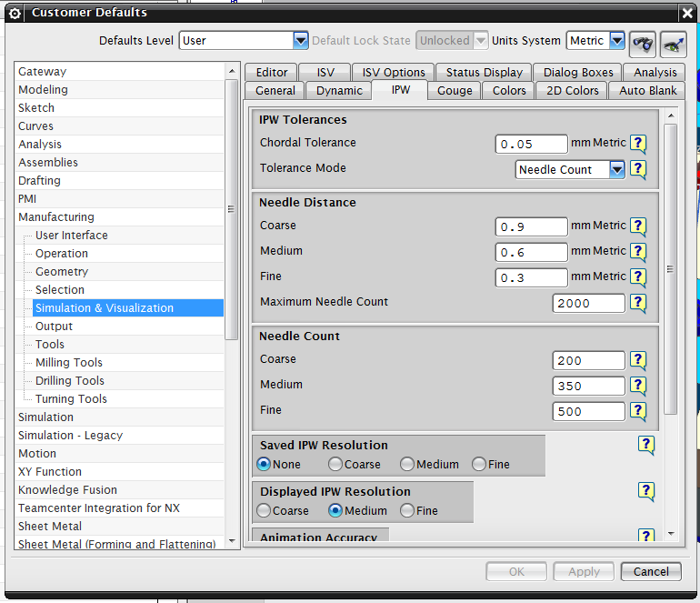Open help for Needle Distance Coarse
Screen dimensions: 700x603
coord(638,226)
